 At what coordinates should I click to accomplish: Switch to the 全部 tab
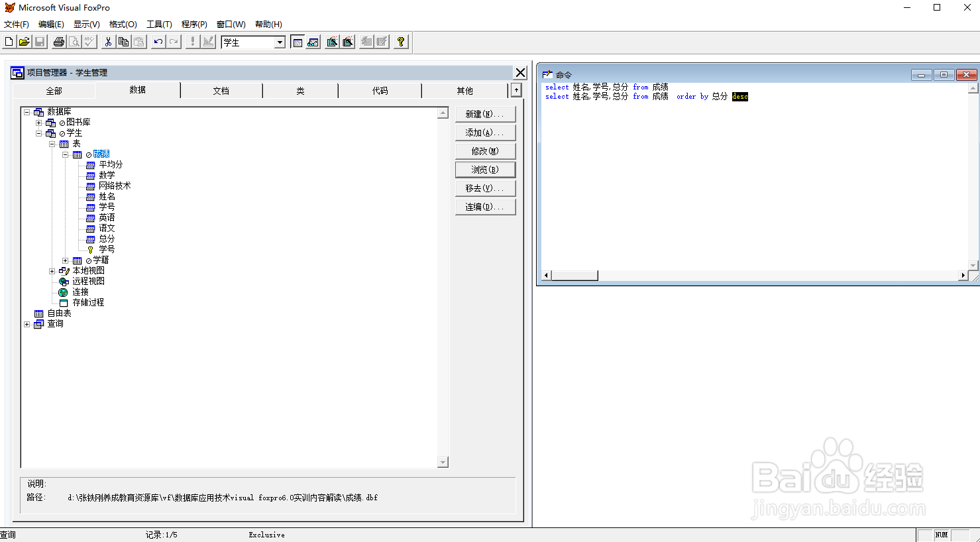click(x=54, y=91)
